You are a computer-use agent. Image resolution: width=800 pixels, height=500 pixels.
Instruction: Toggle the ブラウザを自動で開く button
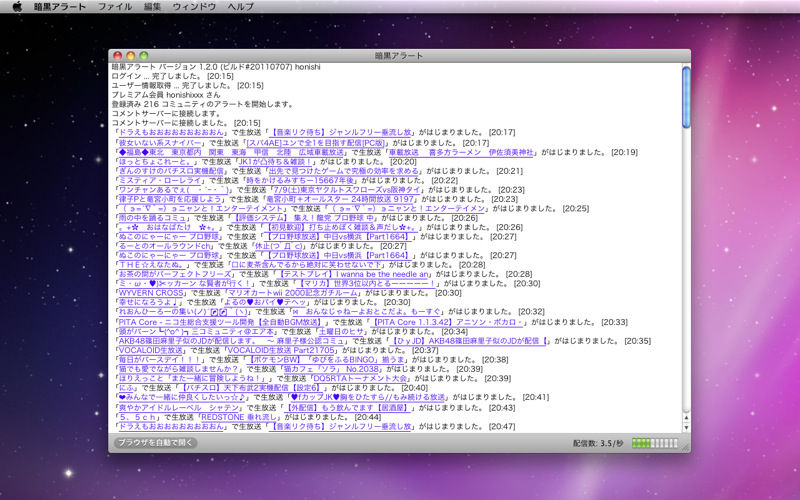point(155,443)
